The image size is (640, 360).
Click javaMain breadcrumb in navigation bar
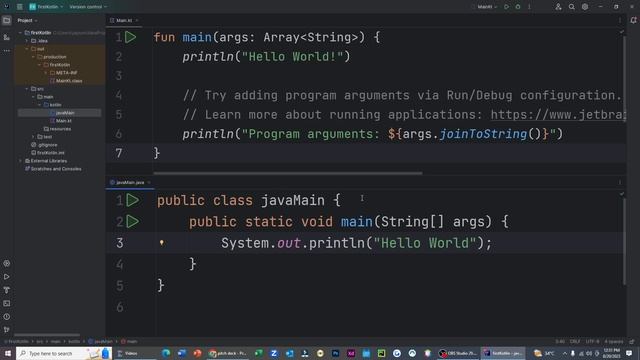point(100,341)
